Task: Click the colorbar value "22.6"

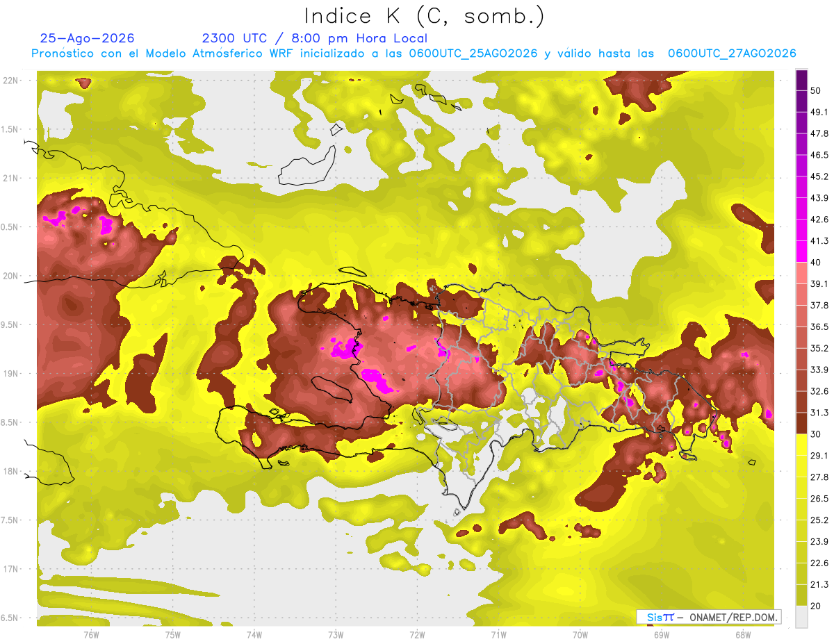Action: pyautogui.click(x=819, y=563)
